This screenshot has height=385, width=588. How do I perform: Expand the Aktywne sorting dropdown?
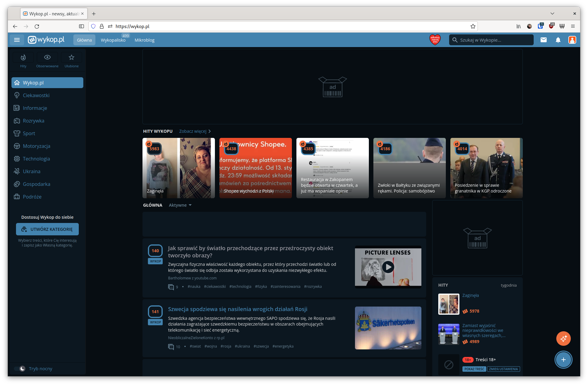tap(180, 205)
